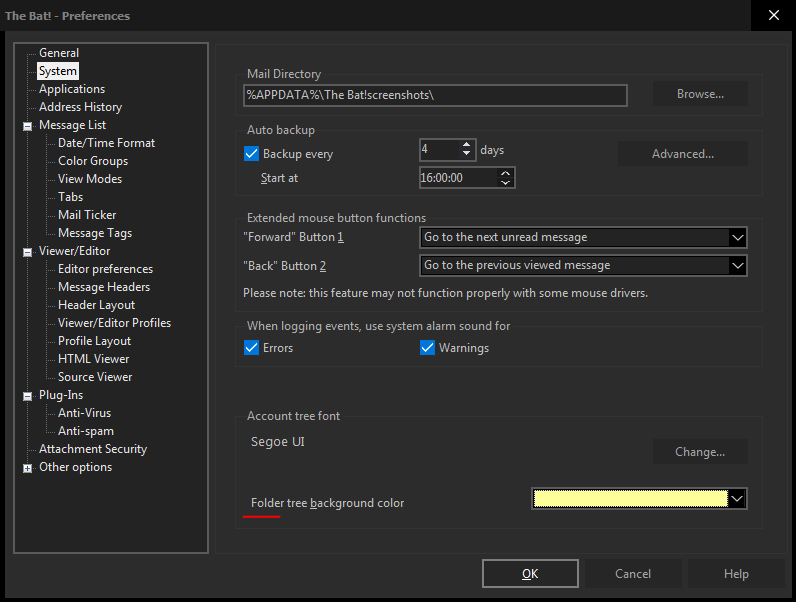Open the background color dropdown arrow
This screenshot has height=602, width=796.
pos(737,499)
